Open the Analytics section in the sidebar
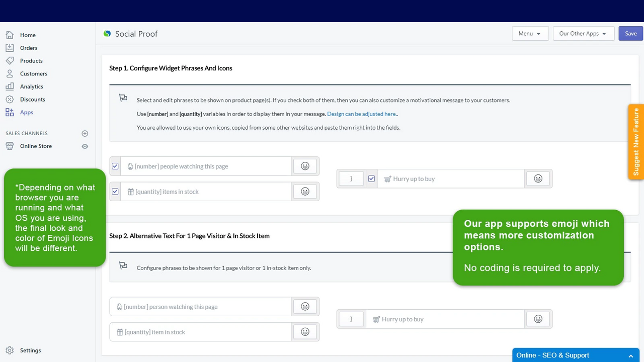This screenshot has width=644, height=362. click(x=31, y=86)
